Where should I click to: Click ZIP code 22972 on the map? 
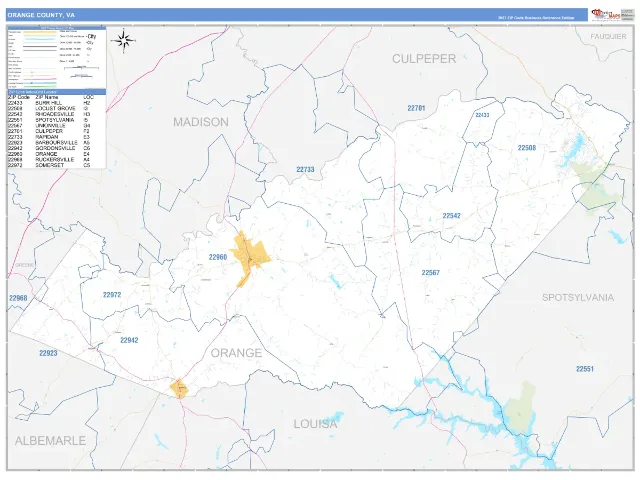[112, 295]
